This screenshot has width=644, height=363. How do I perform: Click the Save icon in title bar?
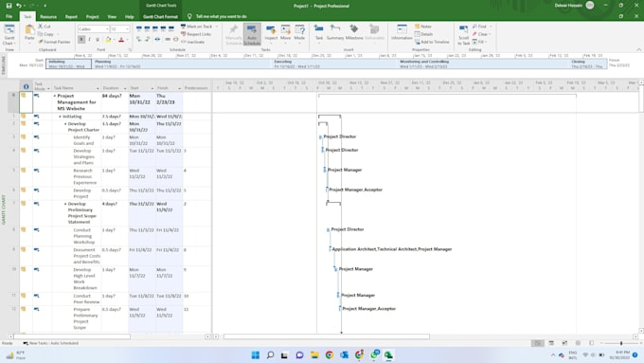coord(9,6)
